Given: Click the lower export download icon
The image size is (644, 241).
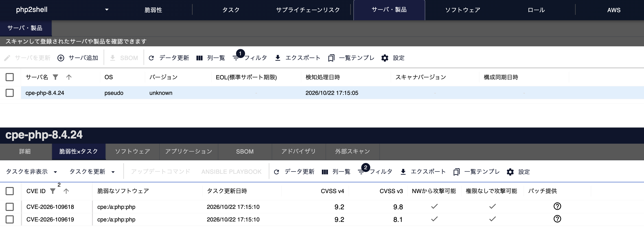Looking at the screenshot, I should click(403, 172).
